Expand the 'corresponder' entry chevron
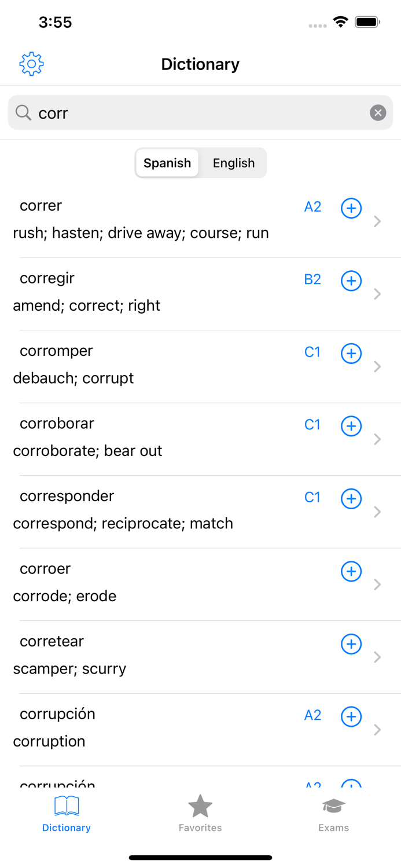Screen dimensions: 401x868 377,512
